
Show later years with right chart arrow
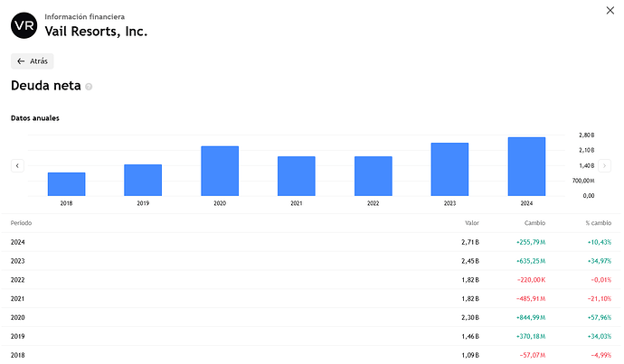(604, 165)
